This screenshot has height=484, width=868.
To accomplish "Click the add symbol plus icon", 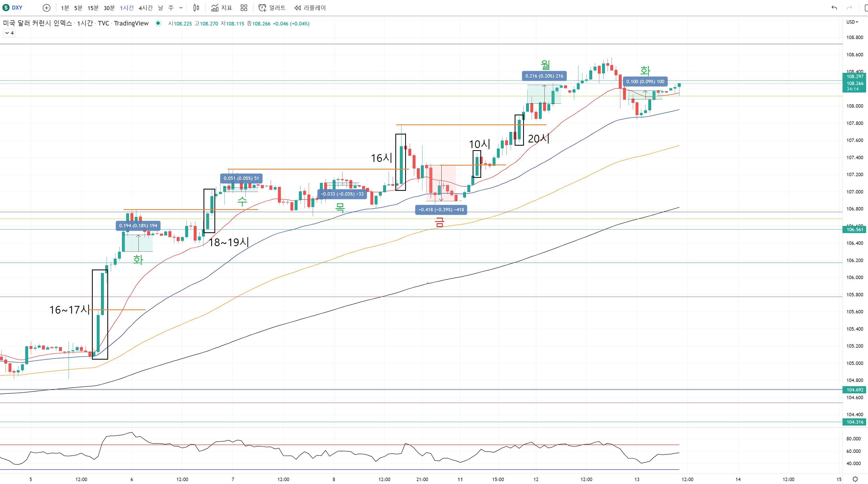I will click(x=46, y=8).
